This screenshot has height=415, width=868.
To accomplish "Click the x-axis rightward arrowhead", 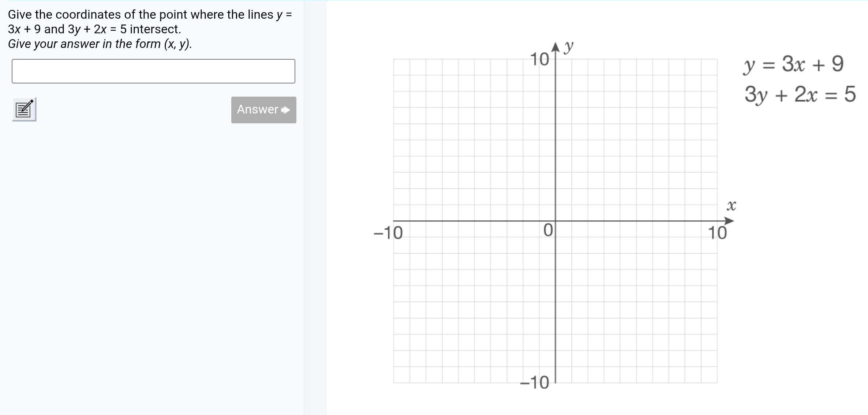I will point(729,221).
